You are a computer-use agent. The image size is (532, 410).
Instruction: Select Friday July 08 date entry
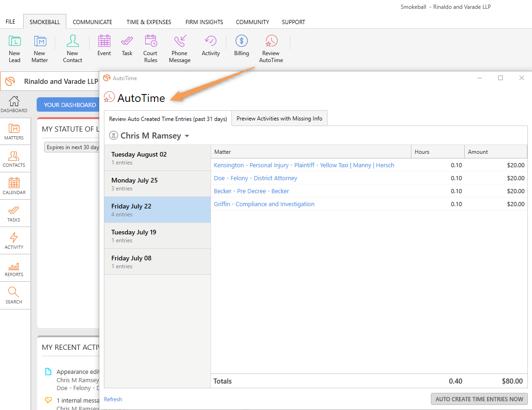tap(157, 262)
